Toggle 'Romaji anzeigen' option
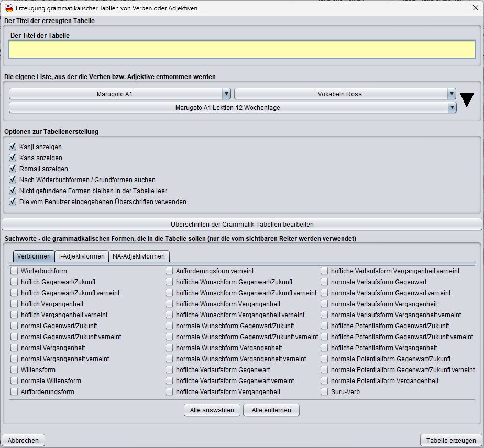 [x=13, y=169]
